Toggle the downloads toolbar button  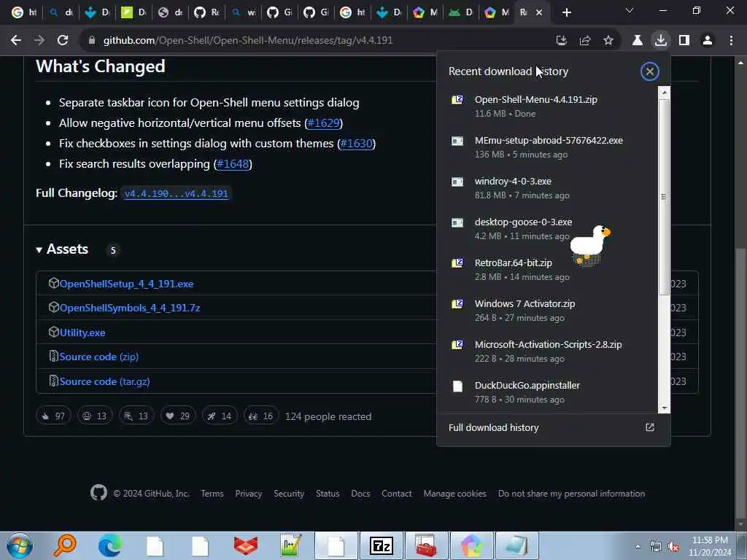661,41
